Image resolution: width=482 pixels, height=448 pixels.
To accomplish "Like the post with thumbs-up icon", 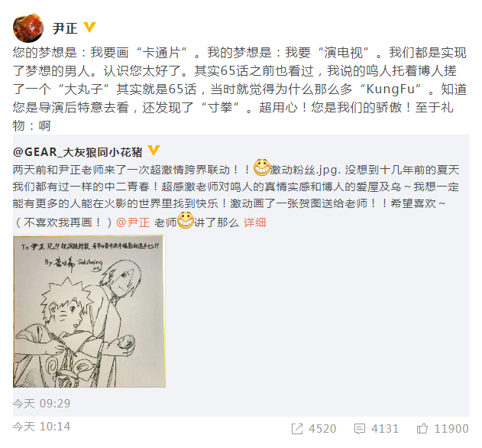I will click(x=422, y=428).
